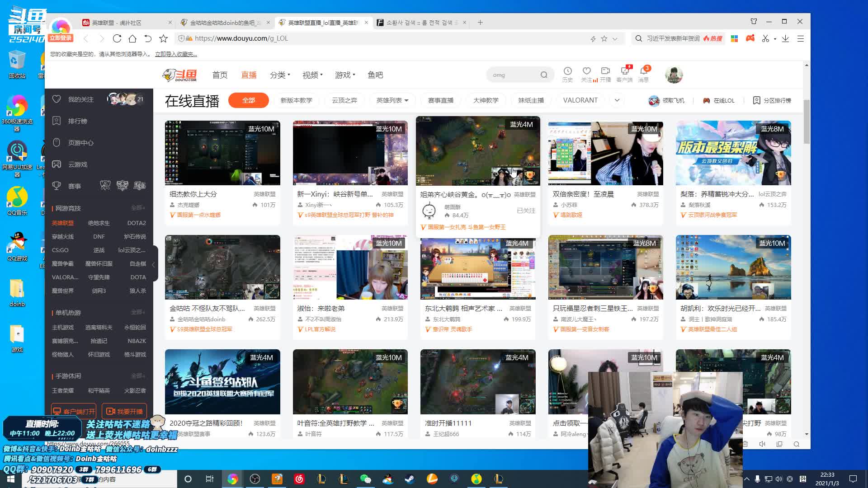
Task: Go to the browser home page icon
Action: pos(132,38)
